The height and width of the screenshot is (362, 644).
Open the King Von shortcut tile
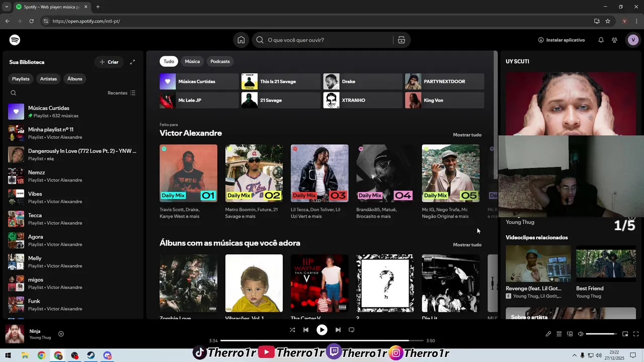click(445, 100)
